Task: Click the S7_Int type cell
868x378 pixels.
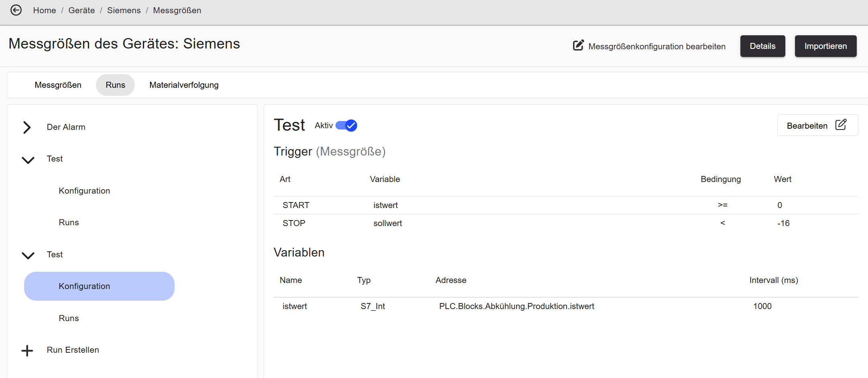Action: click(373, 306)
